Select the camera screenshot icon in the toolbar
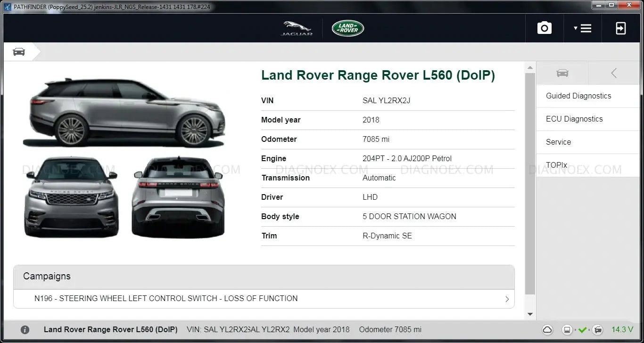The height and width of the screenshot is (343, 644). click(x=544, y=28)
